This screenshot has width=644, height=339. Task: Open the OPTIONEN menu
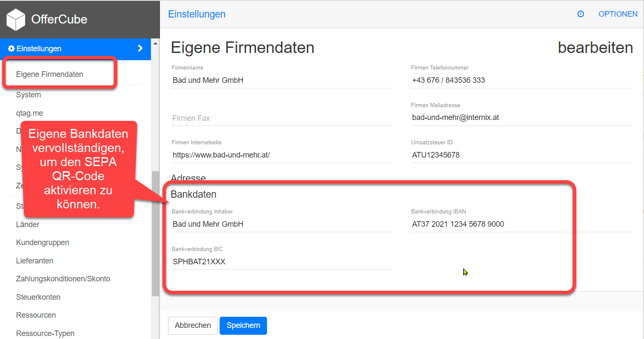(618, 14)
